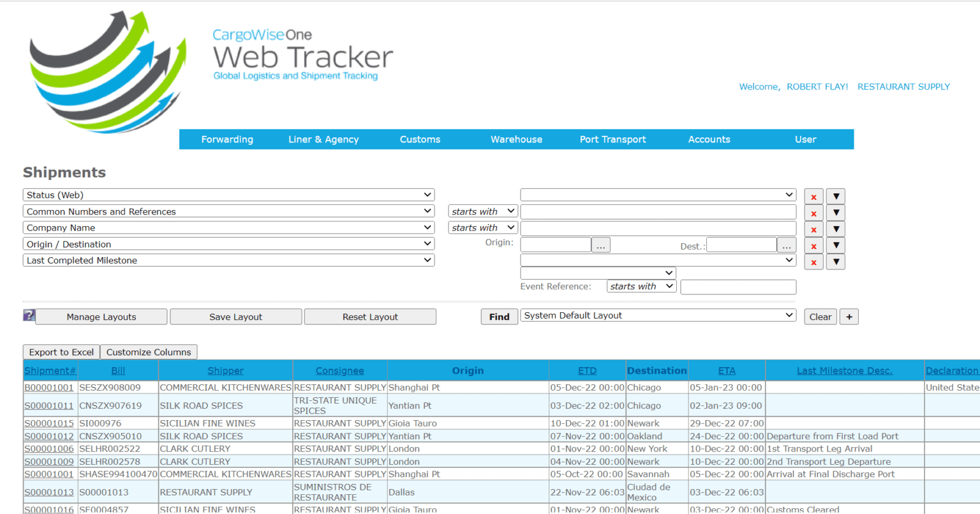The height and width of the screenshot is (514, 980).
Task: Open the Event Reference condition dropdown
Action: (x=641, y=286)
